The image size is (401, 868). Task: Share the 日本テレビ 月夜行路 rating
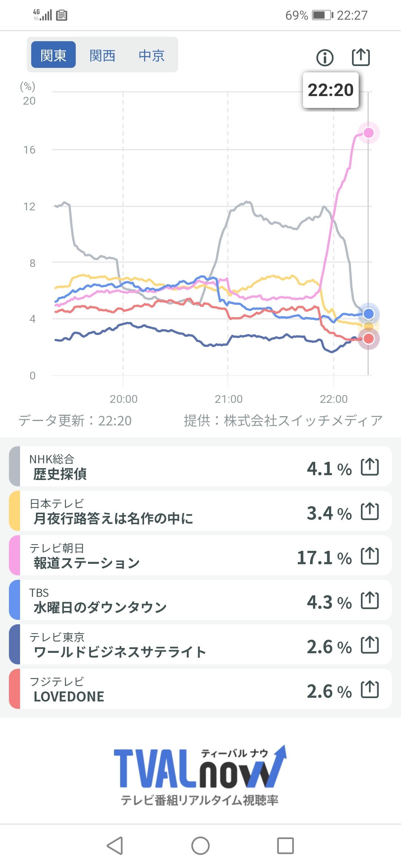coord(370,511)
